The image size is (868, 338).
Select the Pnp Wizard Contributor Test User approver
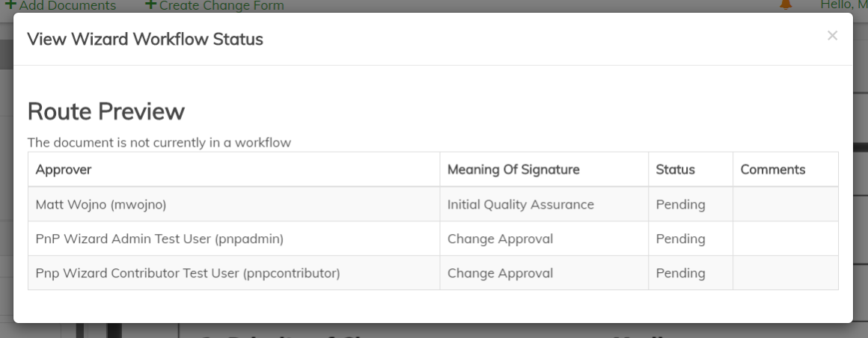point(188,273)
